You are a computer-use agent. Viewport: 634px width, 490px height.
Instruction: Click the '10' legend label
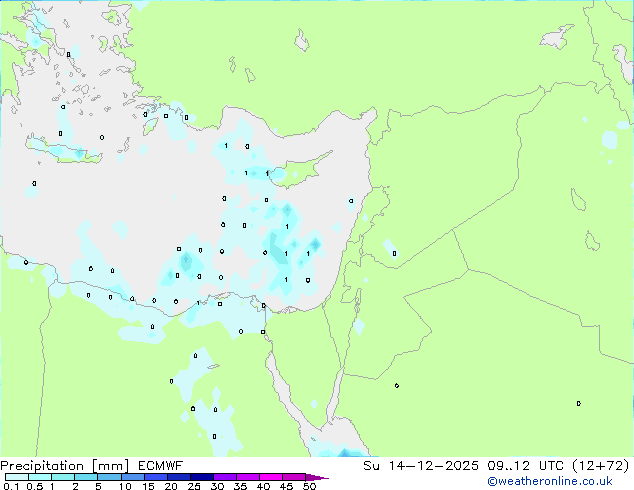coord(125,486)
